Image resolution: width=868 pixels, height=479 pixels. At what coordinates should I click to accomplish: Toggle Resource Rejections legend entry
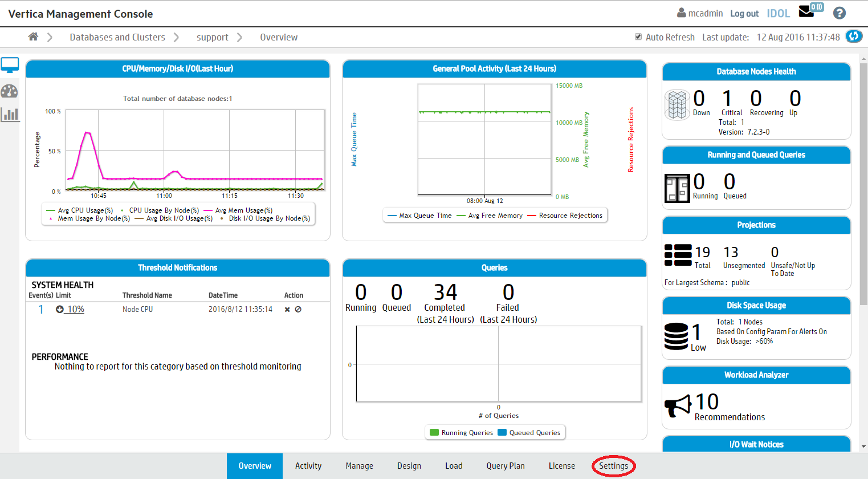pyautogui.click(x=565, y=216)
